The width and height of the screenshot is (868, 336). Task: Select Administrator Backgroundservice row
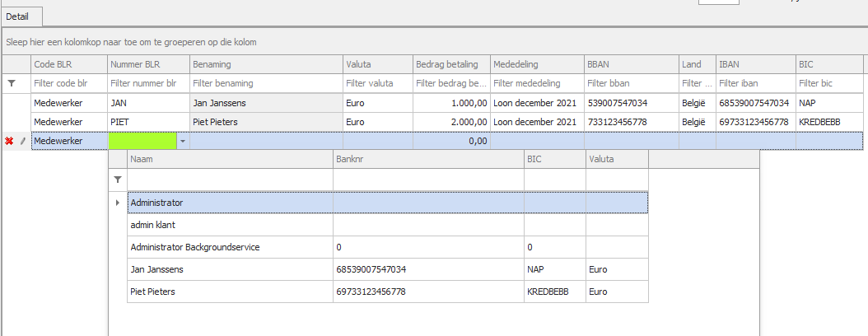pos(388,247)
